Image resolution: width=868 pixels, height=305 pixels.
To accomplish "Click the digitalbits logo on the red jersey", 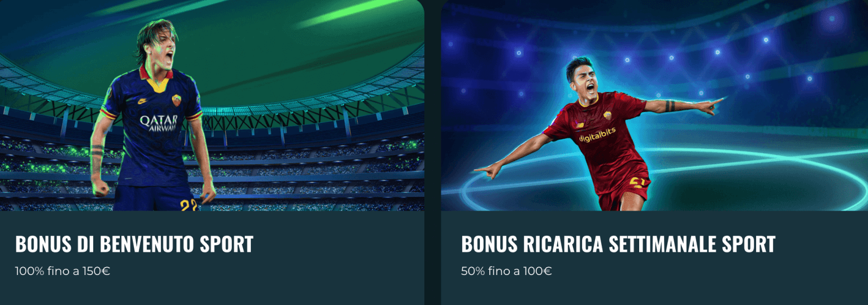I will pyautogui.click(x=597, y=136).
